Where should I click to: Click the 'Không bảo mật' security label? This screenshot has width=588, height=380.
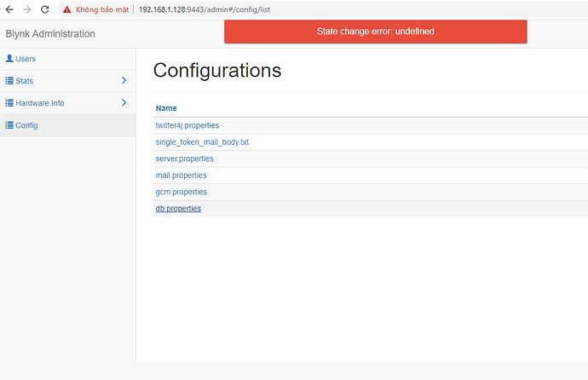(x=102, y=9)
